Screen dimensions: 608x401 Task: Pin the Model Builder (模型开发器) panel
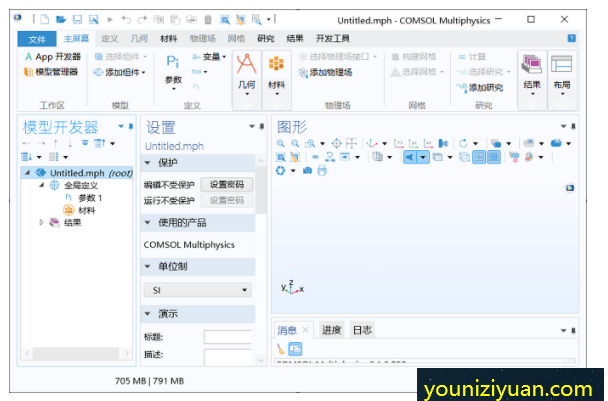tap(131, 126)
